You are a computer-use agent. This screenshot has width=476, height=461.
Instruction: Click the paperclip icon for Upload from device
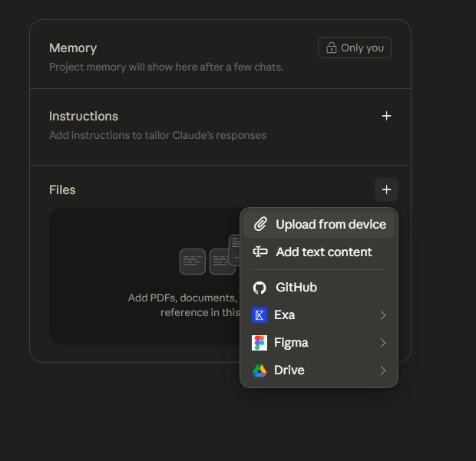260,224
